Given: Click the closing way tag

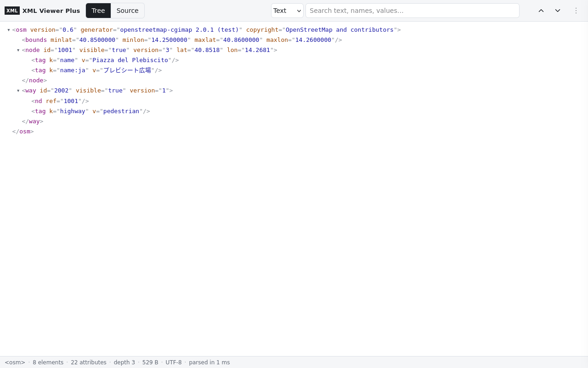Looking at the screenshot, I should [x=33, y=121].
